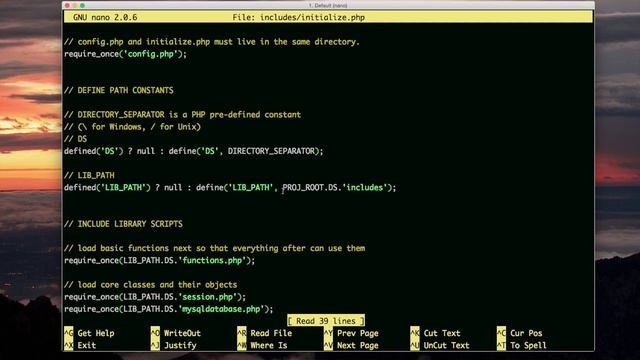Click the '(\ for Windows, / for Unix)' comment
Viewport: 640px width, 360px height.
[133, 127]
